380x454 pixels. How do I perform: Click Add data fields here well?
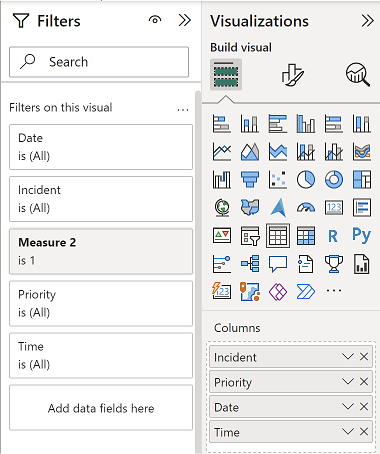(x=101, y=408)
